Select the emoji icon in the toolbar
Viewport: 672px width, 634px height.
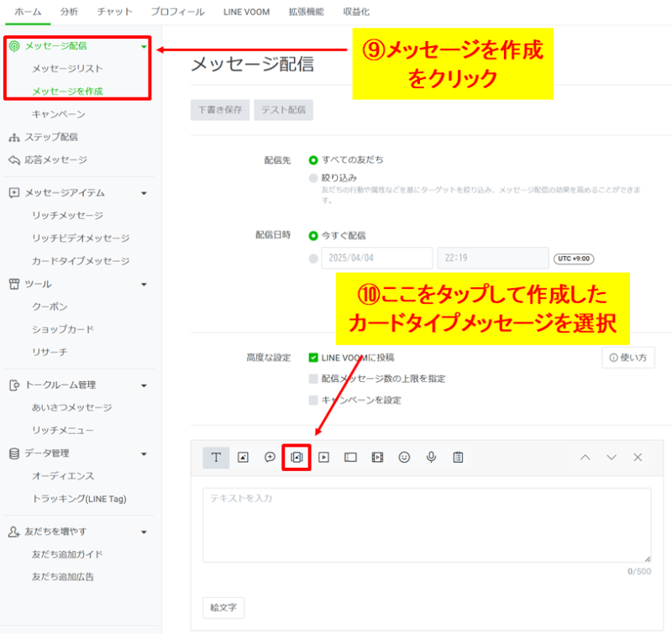pos(404,458)
